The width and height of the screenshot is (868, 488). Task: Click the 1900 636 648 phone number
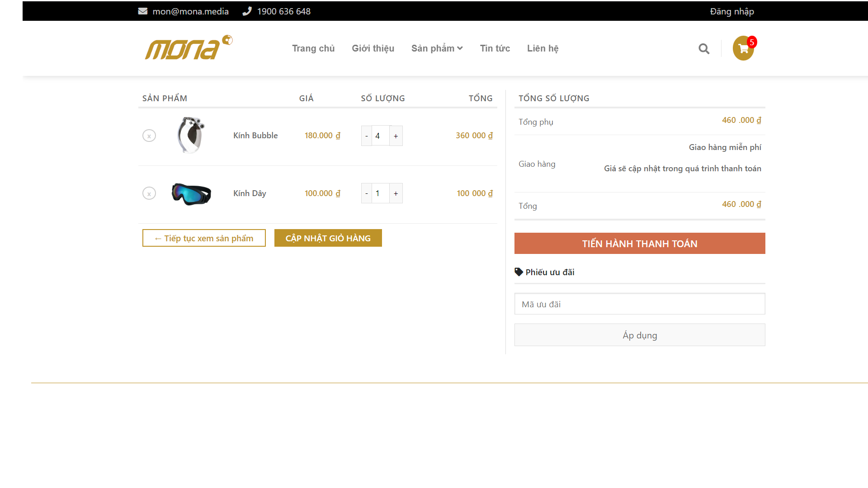[x=284, y=11]
